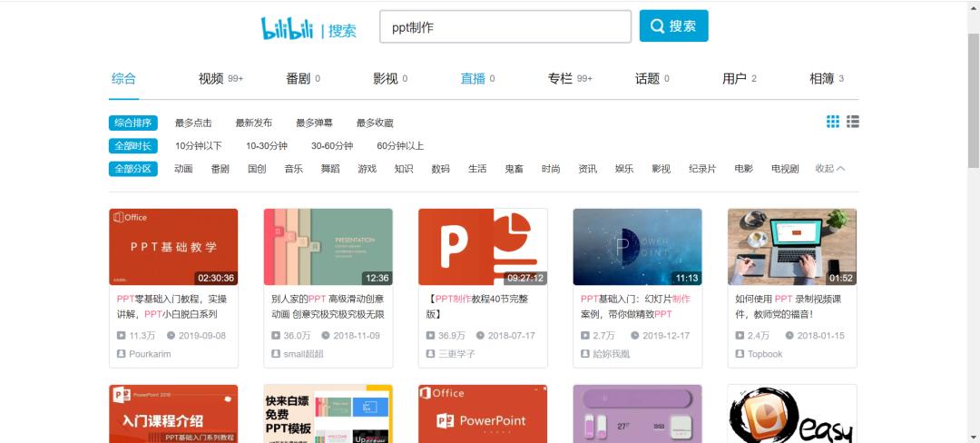
Task: Open the 专栏 tab
Action: (x=570, y=79)
